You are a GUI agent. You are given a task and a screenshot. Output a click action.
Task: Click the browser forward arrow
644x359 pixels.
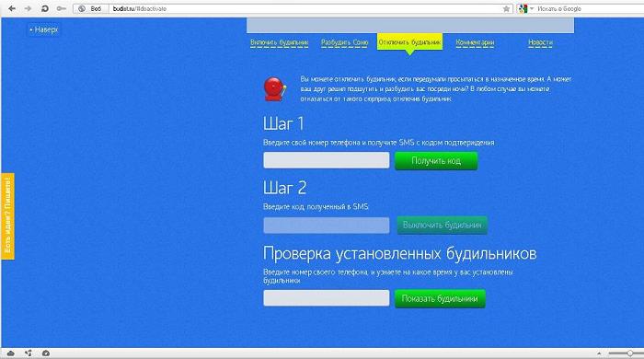tap(28, 8)
